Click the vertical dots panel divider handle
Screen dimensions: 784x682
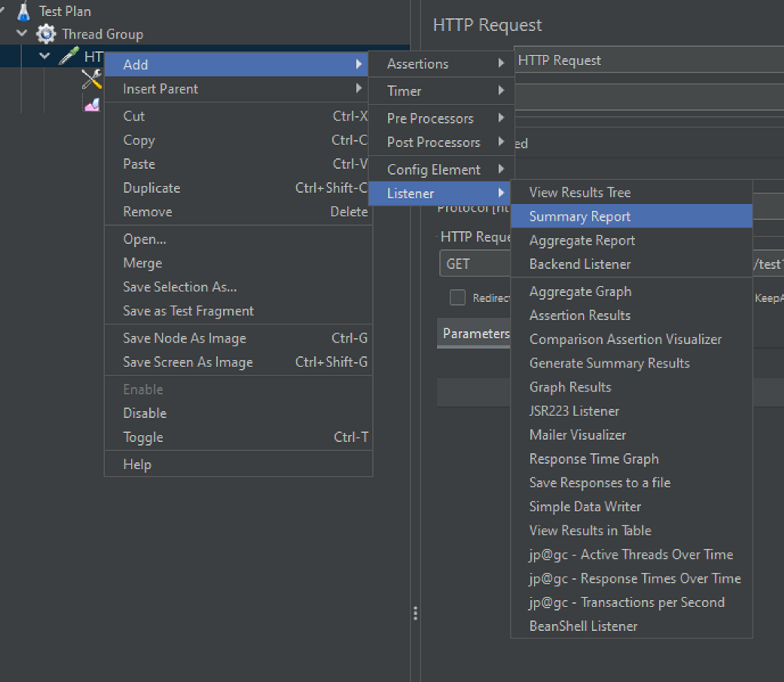(415, 613)
